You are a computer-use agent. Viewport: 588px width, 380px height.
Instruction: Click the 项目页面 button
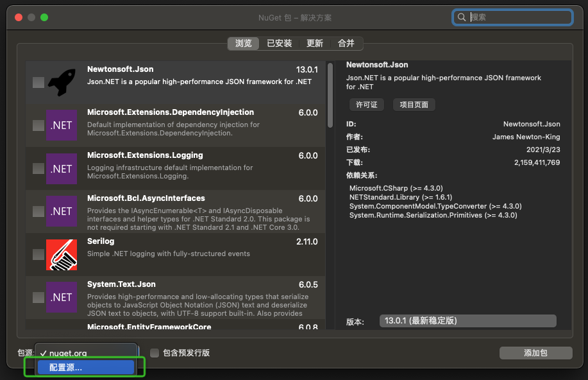[x=414, y=105]
